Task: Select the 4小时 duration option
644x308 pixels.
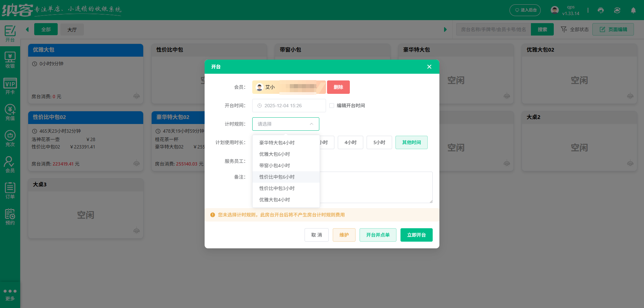Action: (350, 142)
